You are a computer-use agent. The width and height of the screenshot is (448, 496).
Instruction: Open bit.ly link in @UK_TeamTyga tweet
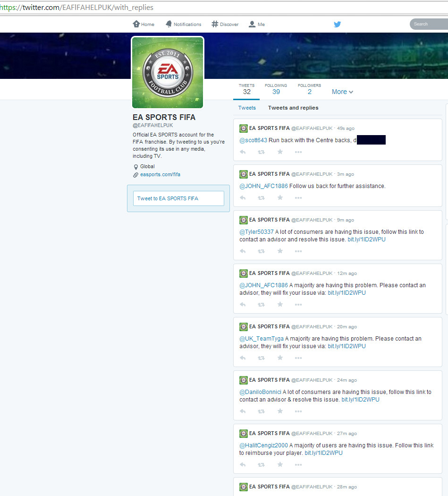[347, 346]
